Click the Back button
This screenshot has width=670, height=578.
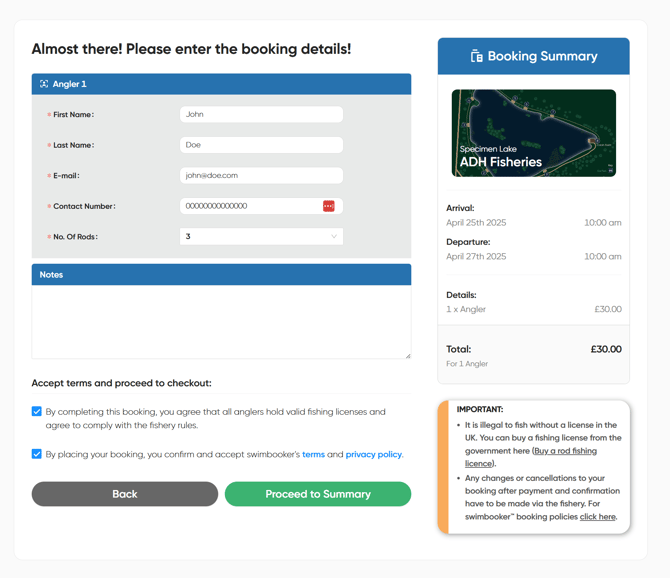point(124,494)
